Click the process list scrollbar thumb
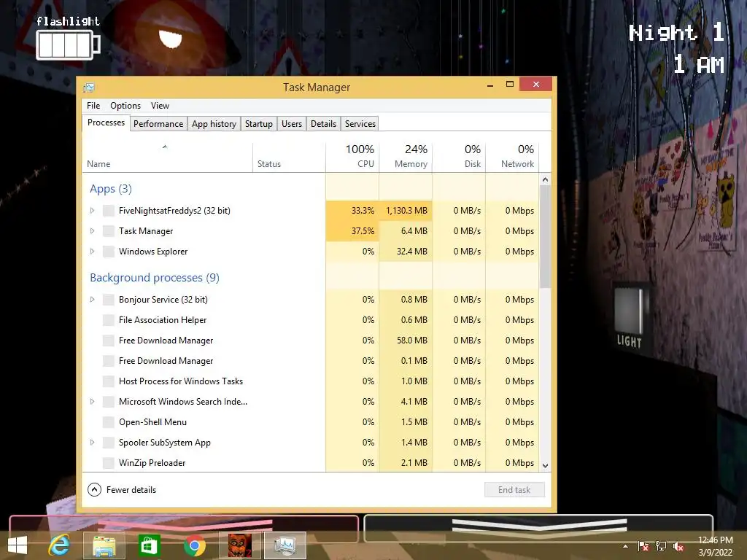 click(x=545, y=237)
